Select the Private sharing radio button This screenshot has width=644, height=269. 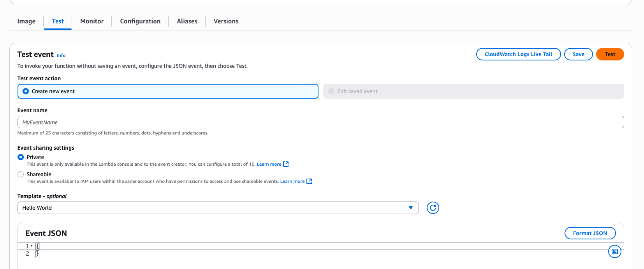[21, 157]
